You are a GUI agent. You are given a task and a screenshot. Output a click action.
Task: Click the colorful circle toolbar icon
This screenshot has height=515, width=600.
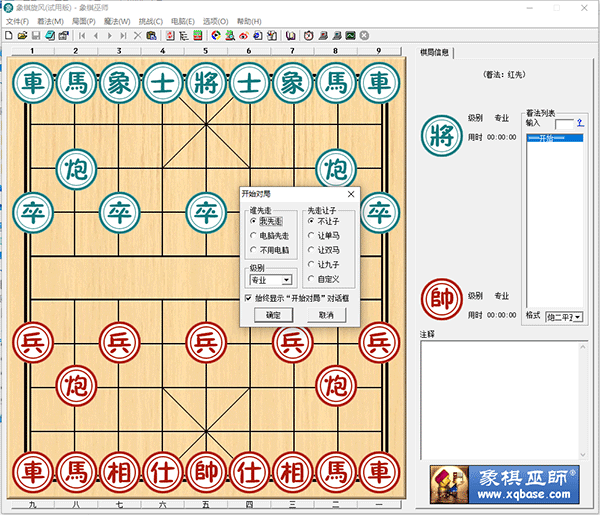click(x=216, y=36)
